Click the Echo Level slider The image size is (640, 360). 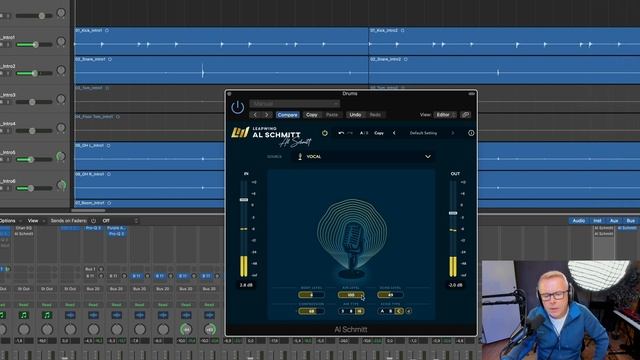(x=391, y=295)
